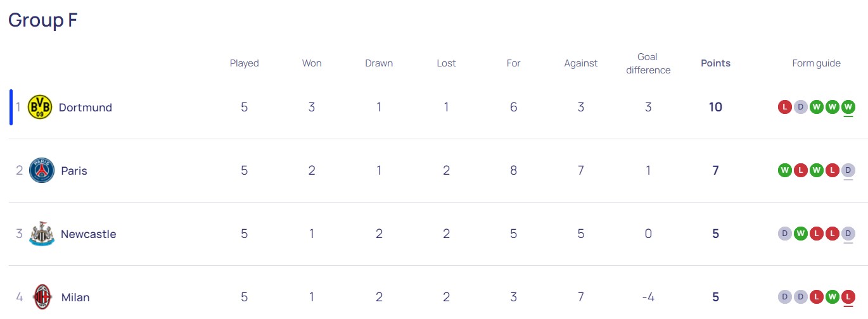Click Milan's win form badge
868x319 pixels.
833,297
